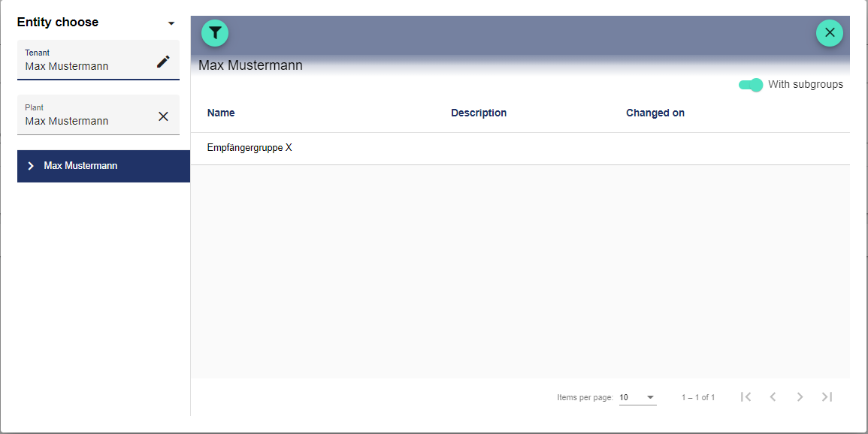Go to the first page of results
This screenshot has width=868, height=434.
(x=746, y=397)
